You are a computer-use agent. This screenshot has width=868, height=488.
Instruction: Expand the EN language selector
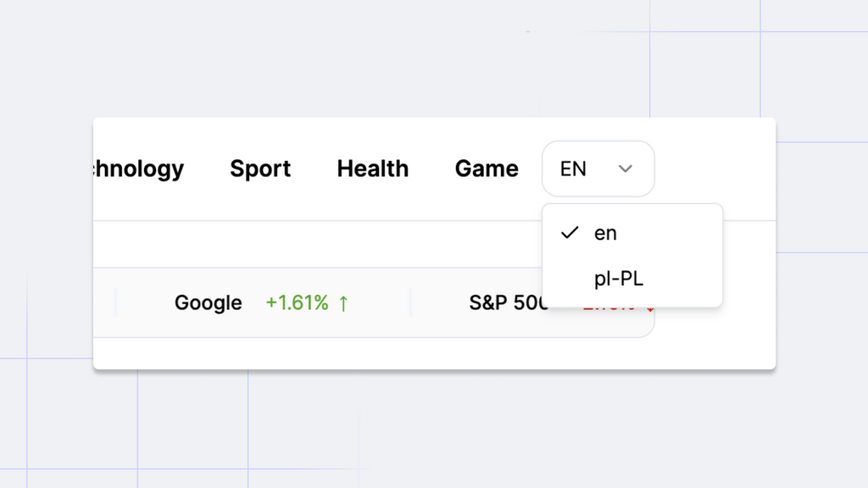coord(598,169)
